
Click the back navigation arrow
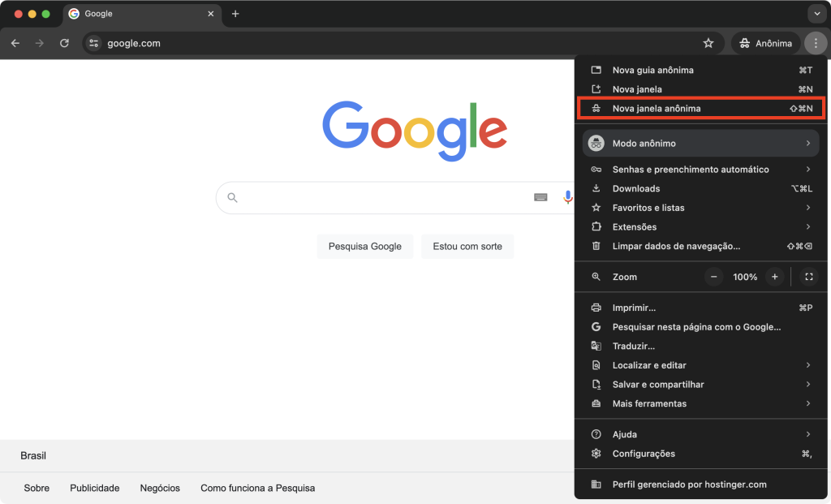tap(15, 43)
